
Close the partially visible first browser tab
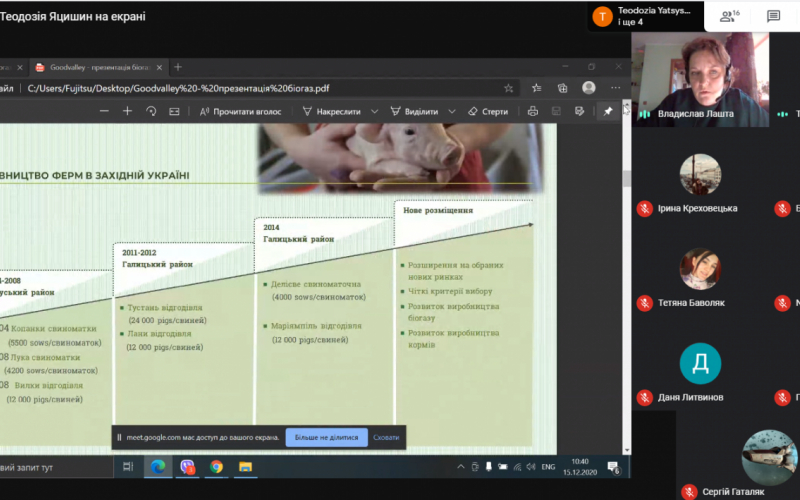point(20,67)
